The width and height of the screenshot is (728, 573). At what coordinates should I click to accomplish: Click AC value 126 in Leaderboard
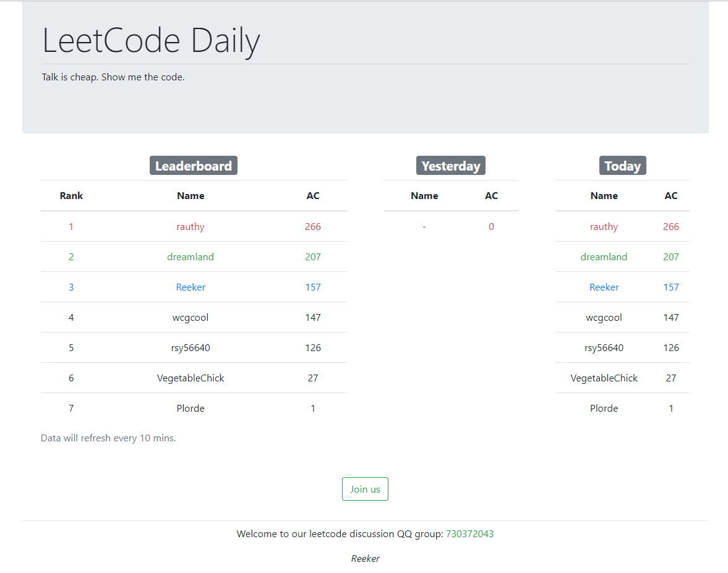(313, 347)
